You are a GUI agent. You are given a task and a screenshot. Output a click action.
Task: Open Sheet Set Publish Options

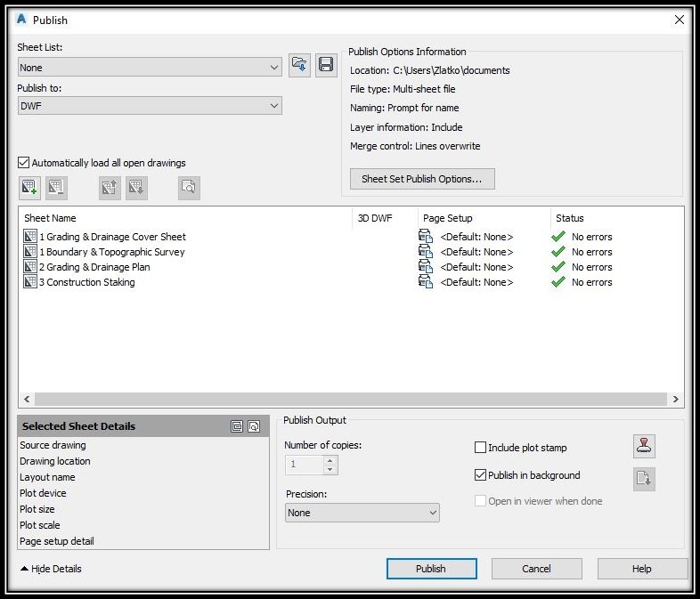tap(422, 179)
